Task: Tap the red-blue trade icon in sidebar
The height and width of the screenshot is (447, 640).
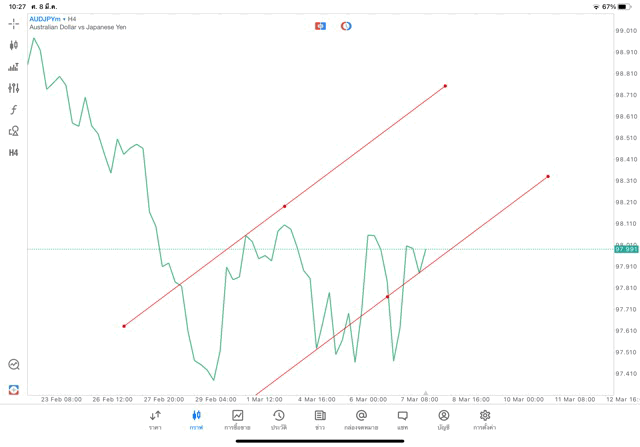Action: [x=14, y=390]
